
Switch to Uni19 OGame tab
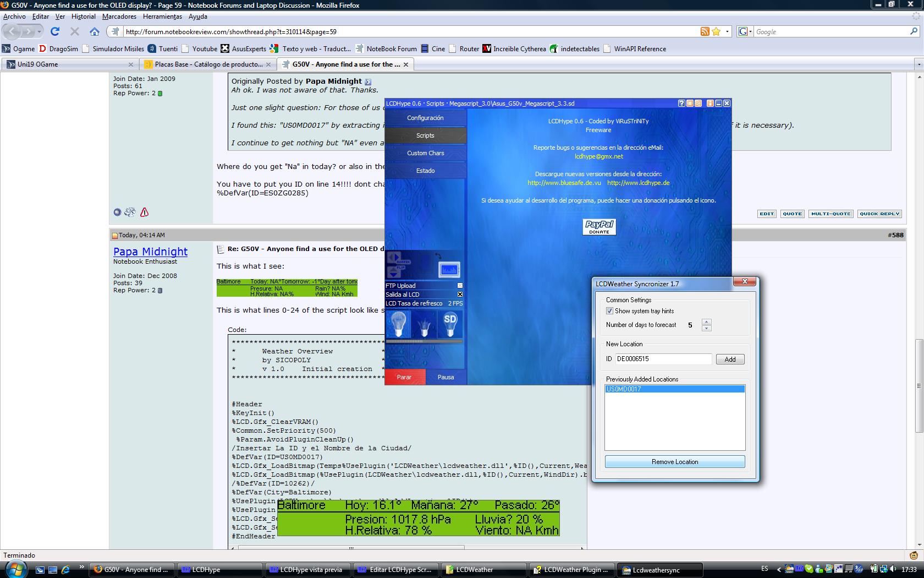click(69, 64)
